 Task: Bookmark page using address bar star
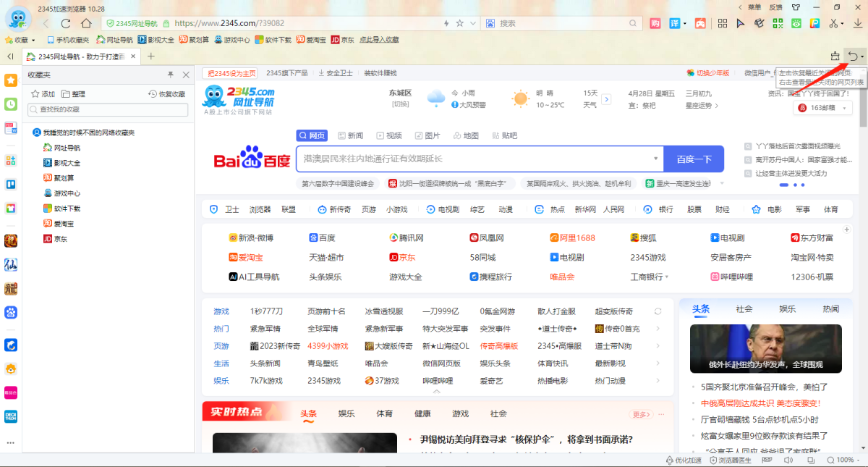click(x=460, y=23)
